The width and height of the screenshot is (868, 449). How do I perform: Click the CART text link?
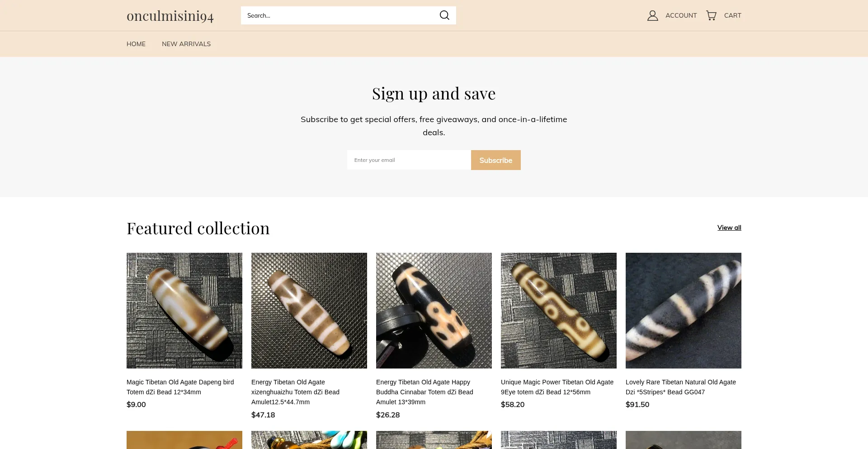[x=732, y=15]
